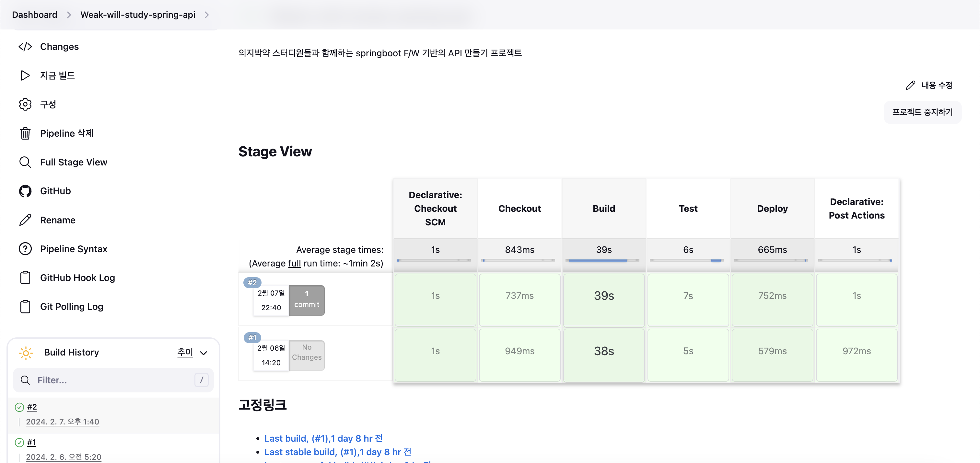Expand the Build History trend dropdown
This screenshot has height=463, width=980.
coord(204,353)
